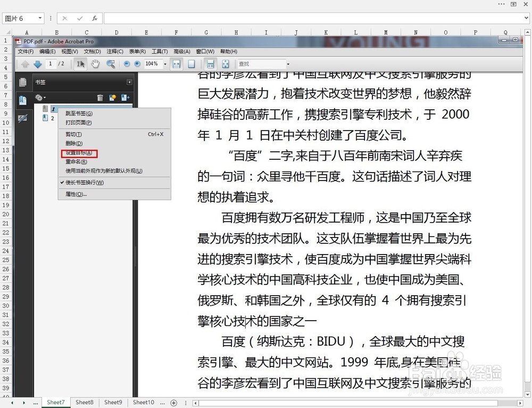
Task: Choose 打印页面(P) in the context menu
Action: click(x=78, y=123)
